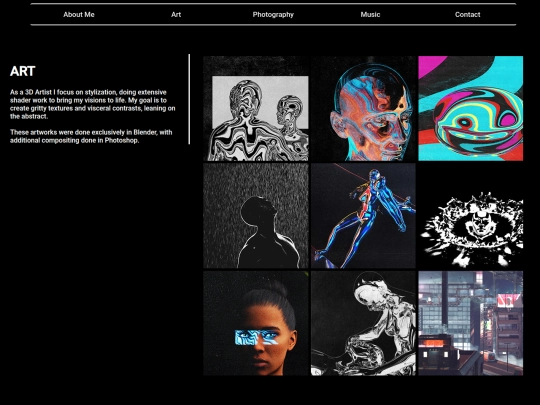The width and height of the screenshot is (540, 405).
Task: Open the Contact page
Action: click(x=467, y=14)
